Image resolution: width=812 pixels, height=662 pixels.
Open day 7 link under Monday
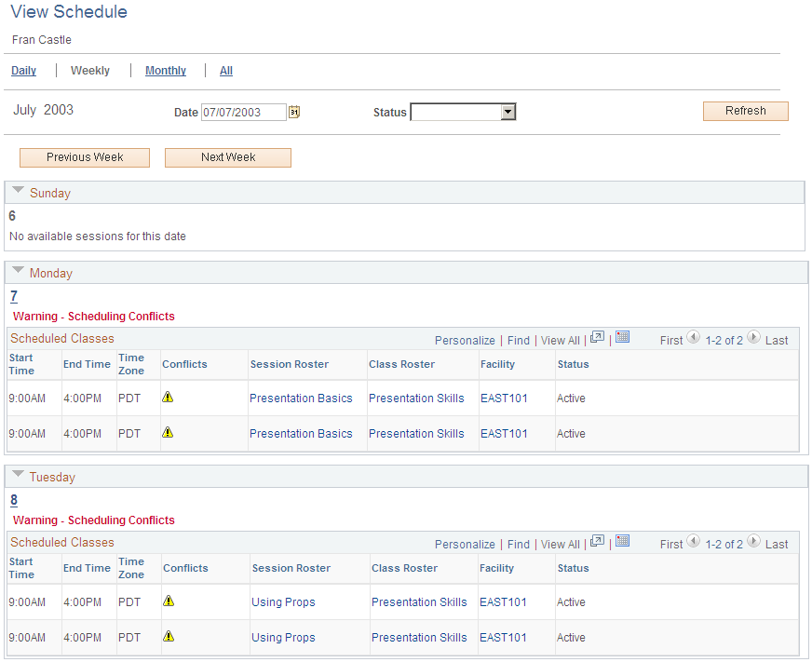pyautogui.click(x=14, y=296)
